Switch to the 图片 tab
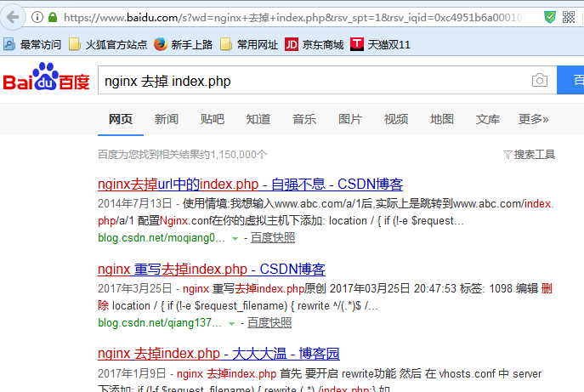The image size is (584, 392). point(350,119)
